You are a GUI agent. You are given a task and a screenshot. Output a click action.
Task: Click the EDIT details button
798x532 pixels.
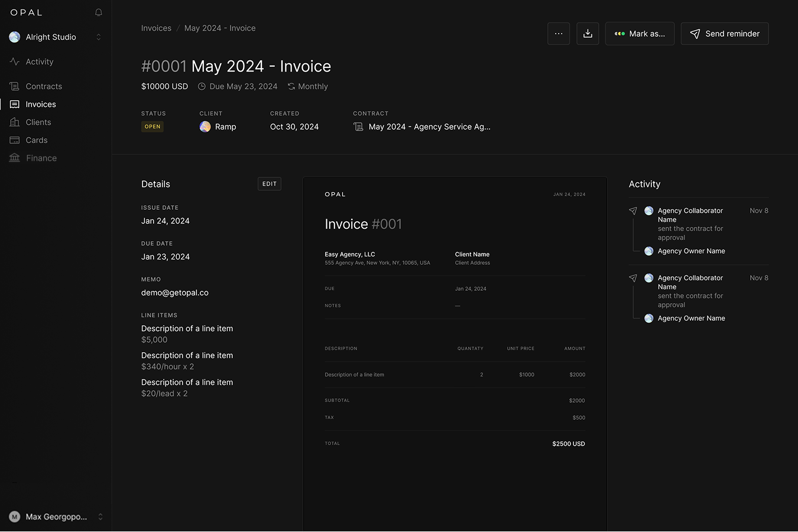coord(270,184)
